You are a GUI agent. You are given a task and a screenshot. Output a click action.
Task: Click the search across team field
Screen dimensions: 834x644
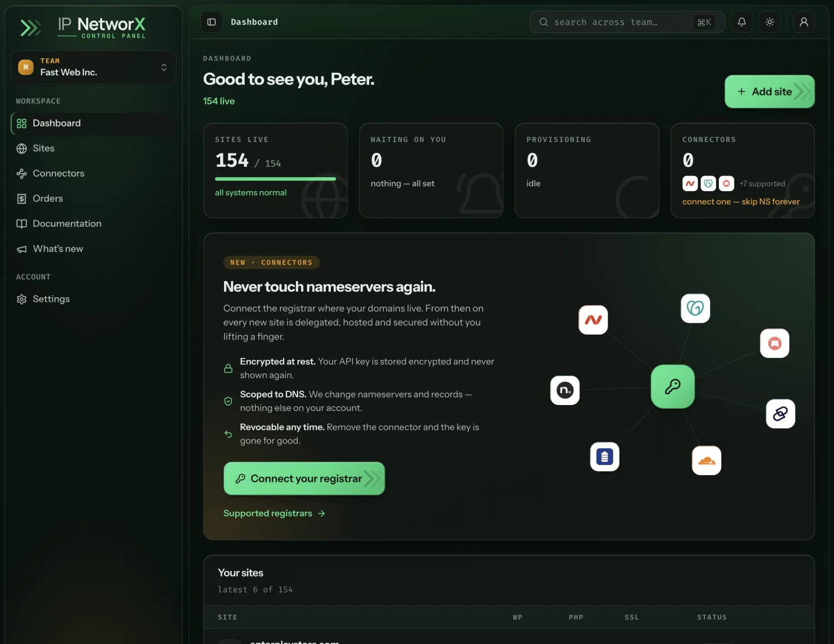627,22
